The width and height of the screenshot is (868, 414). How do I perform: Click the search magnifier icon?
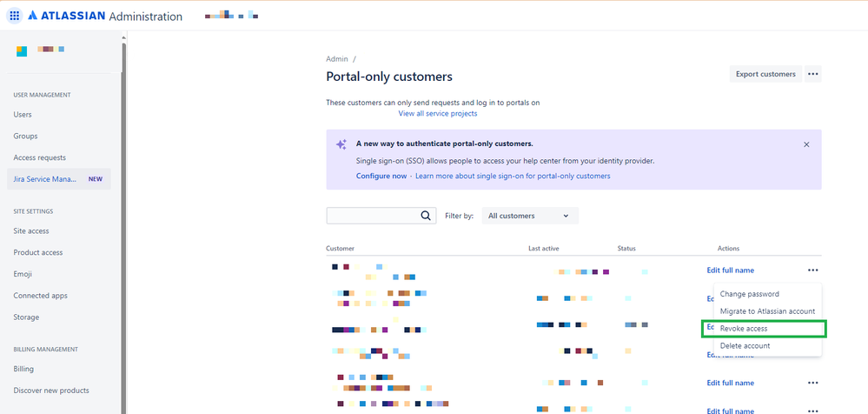426,216
